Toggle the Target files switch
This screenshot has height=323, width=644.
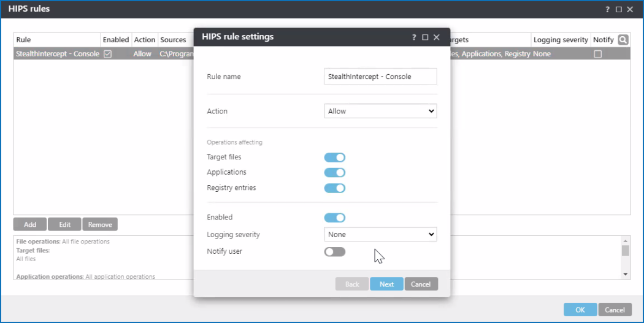(335, 158)
